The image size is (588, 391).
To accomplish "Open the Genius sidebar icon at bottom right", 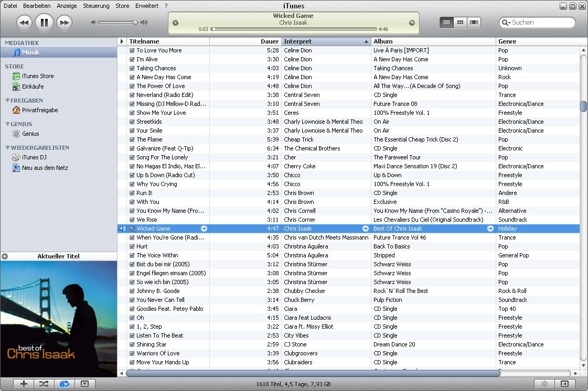I will 544,384.
